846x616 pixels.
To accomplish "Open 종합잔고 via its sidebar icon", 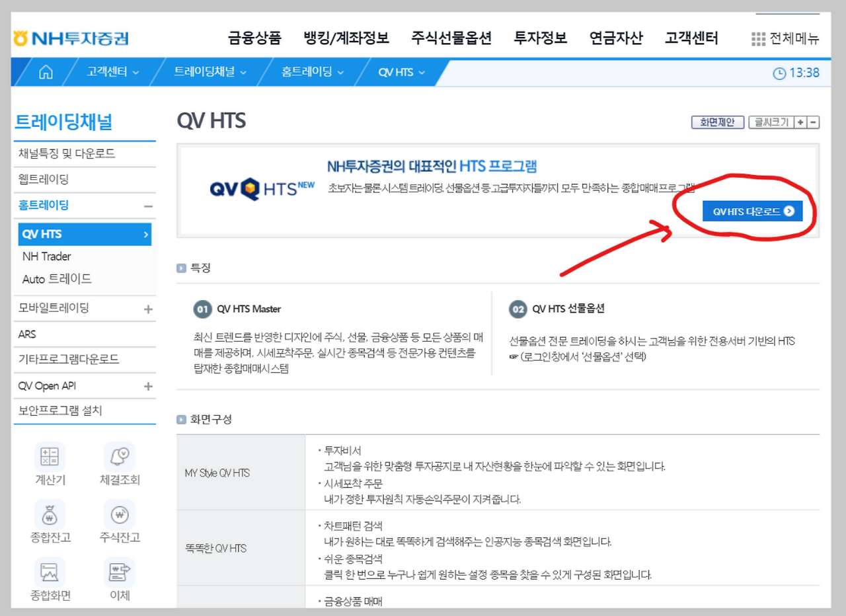I will click(x=50, y=521).
